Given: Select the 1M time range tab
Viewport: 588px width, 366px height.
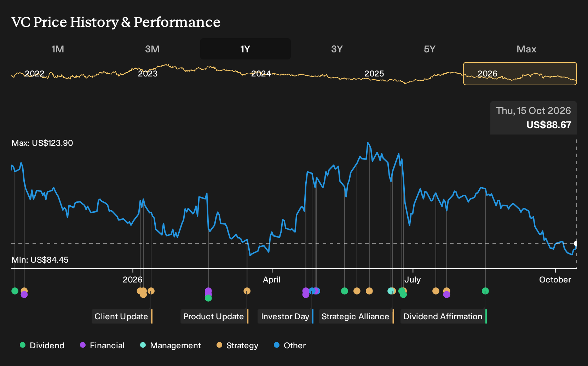Looking at the screenshot, I should tap(58, 49).
